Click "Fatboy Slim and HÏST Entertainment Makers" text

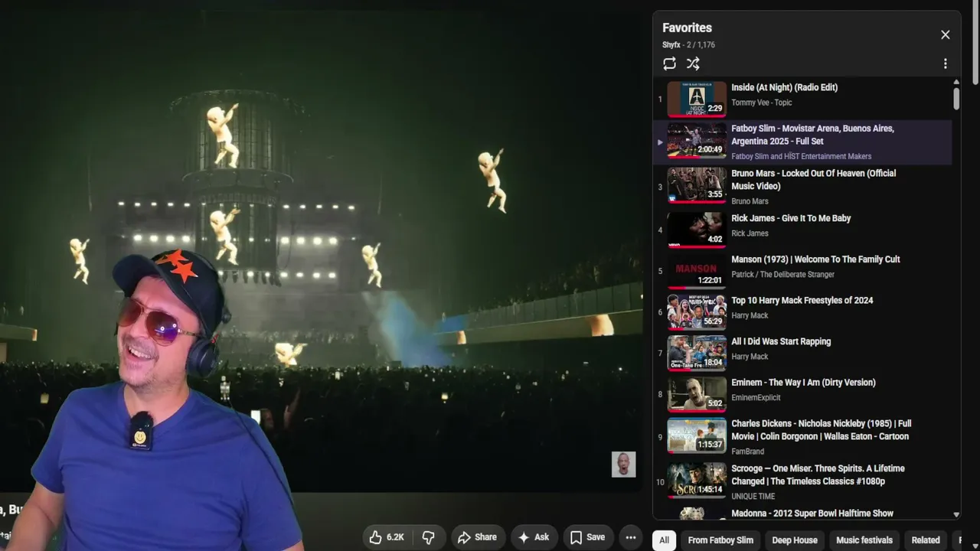coord(801,157)
